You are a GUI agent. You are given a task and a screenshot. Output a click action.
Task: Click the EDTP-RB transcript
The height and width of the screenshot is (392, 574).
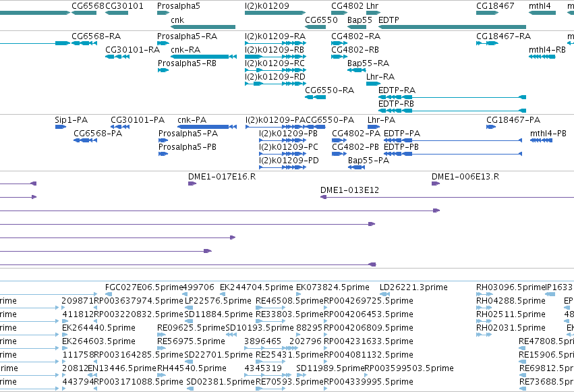452,111
